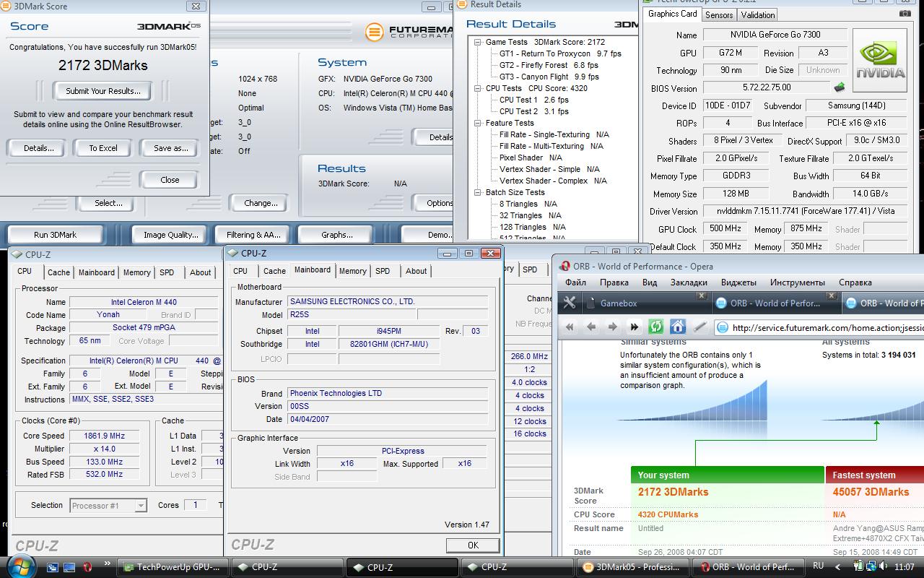This screenshot has height=578, width=924.
Task: Click the Graphs... button
Action: tap(337, 235)
